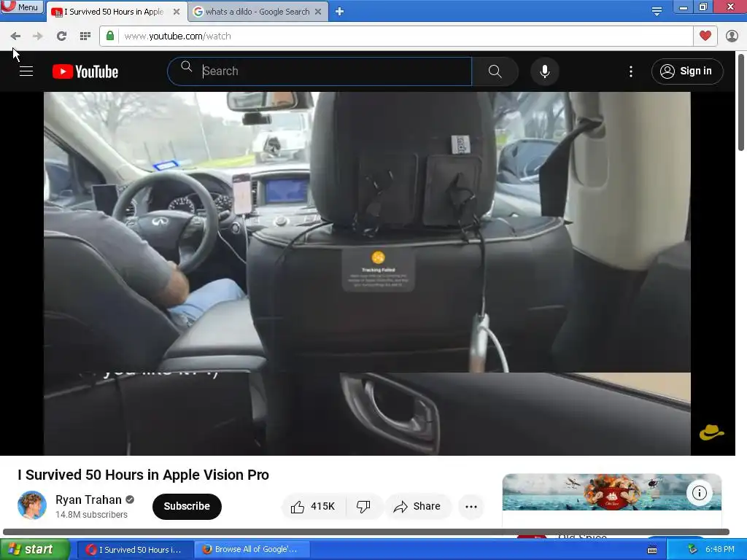Viewport: 747px width, 560px height.
Task: Click the 6:48 PM clock
Action: (720, 550)
